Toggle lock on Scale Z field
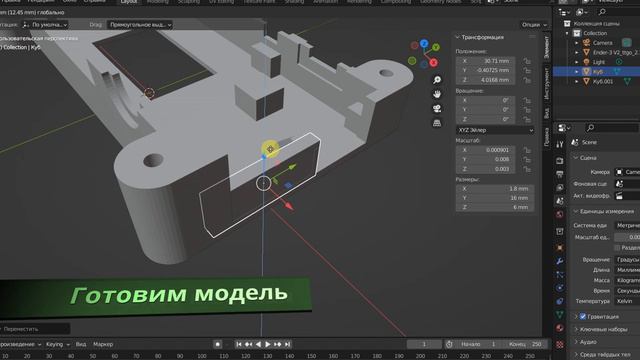 point(527,169)
